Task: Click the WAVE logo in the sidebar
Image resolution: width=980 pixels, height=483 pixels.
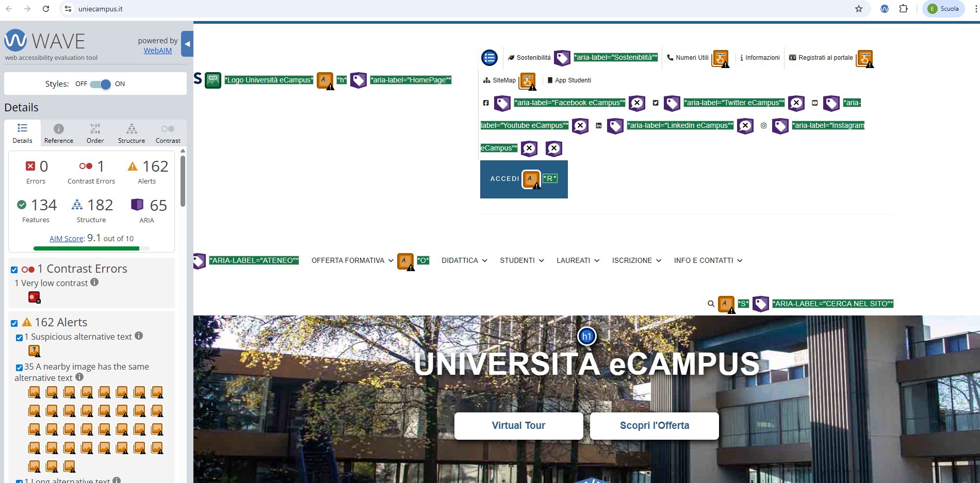Action: (x=45, y=41)
